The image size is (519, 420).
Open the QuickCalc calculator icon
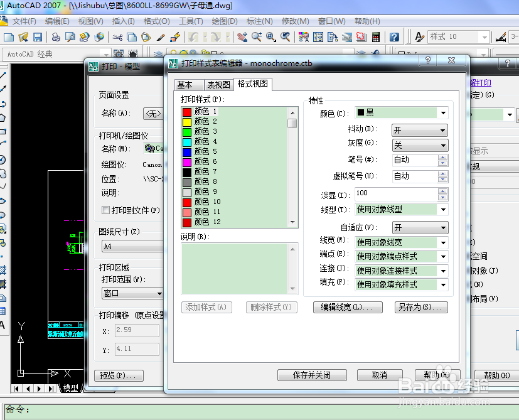click(376, 37)
